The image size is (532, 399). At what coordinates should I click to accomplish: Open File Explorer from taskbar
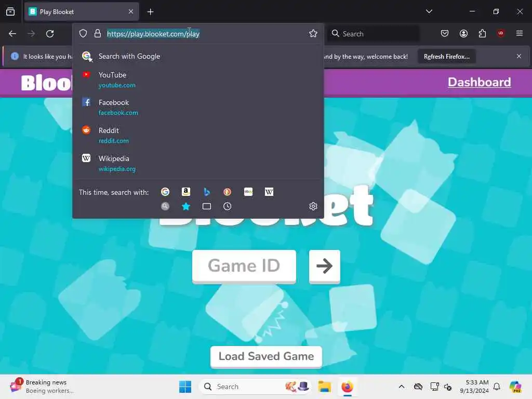tap(324, 387)
